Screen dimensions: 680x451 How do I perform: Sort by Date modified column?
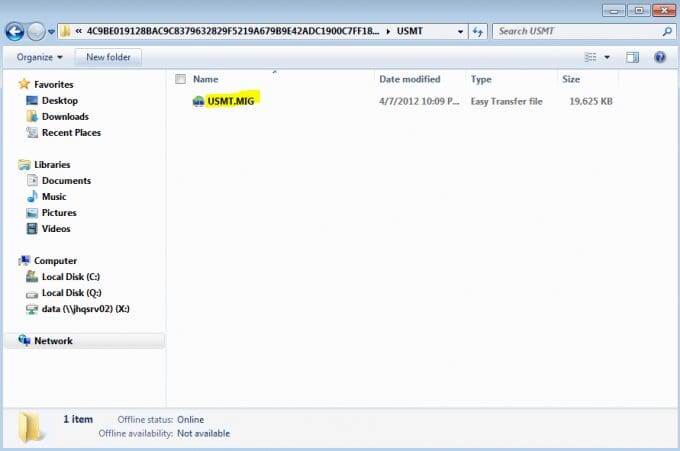tap(409, 79)
